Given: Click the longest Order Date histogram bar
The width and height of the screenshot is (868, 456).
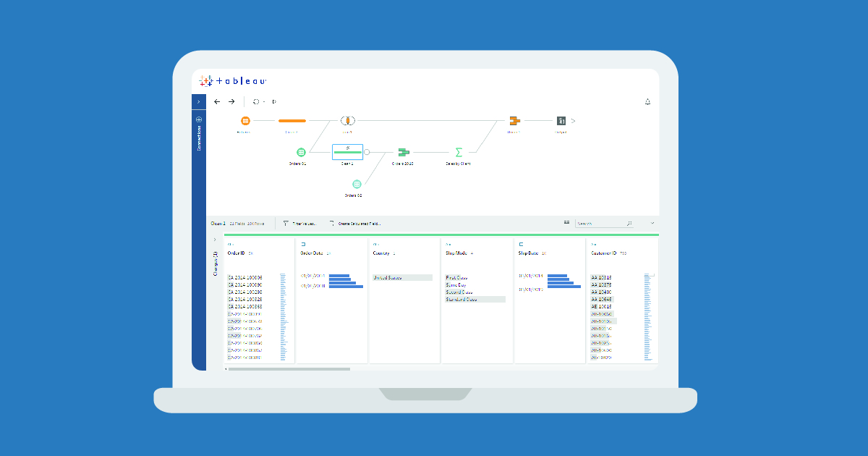Looking at the screenshot, I should pyautogui.click(x=346, y=286).
